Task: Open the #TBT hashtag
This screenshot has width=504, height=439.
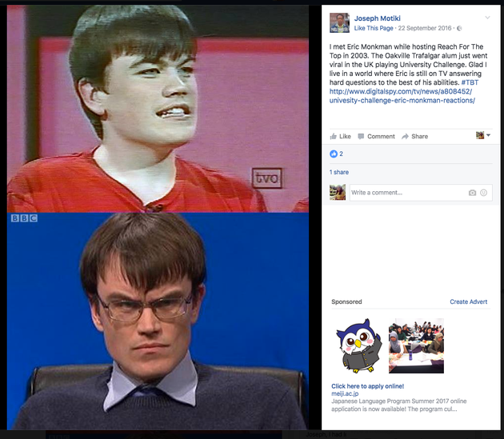Action: coord(470,82)
